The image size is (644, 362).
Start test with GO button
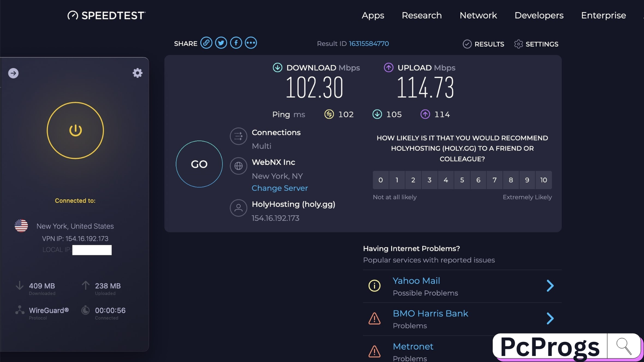click(199, 164)
